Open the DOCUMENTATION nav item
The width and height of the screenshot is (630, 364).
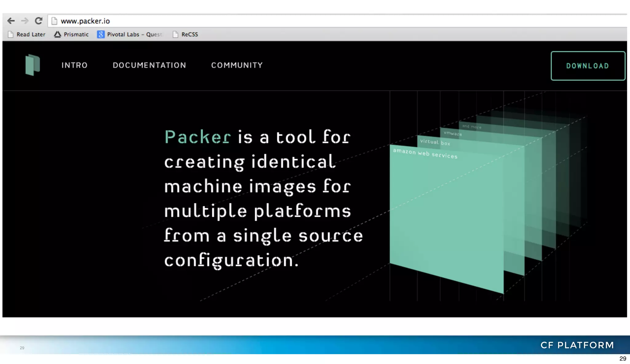click(149, 65)
